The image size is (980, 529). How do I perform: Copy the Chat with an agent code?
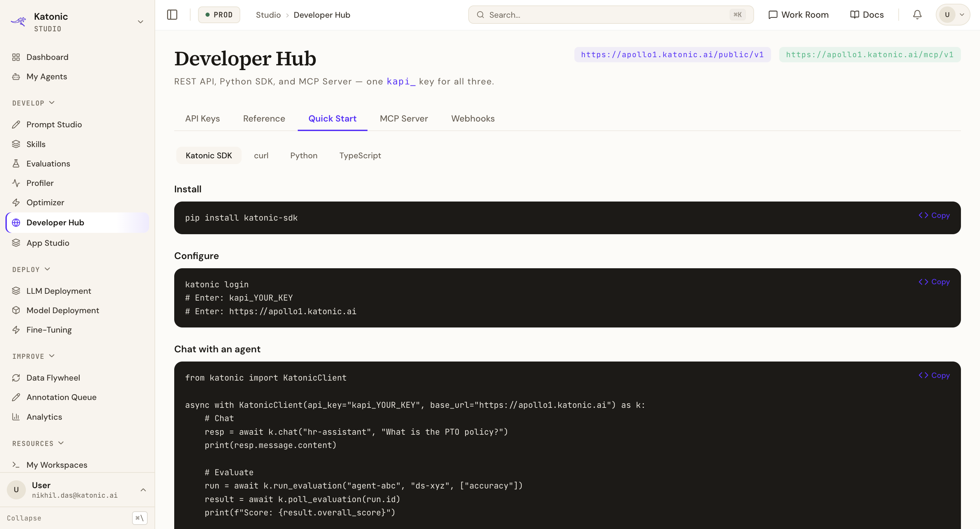pyautogui.click(x=934, y=375)
